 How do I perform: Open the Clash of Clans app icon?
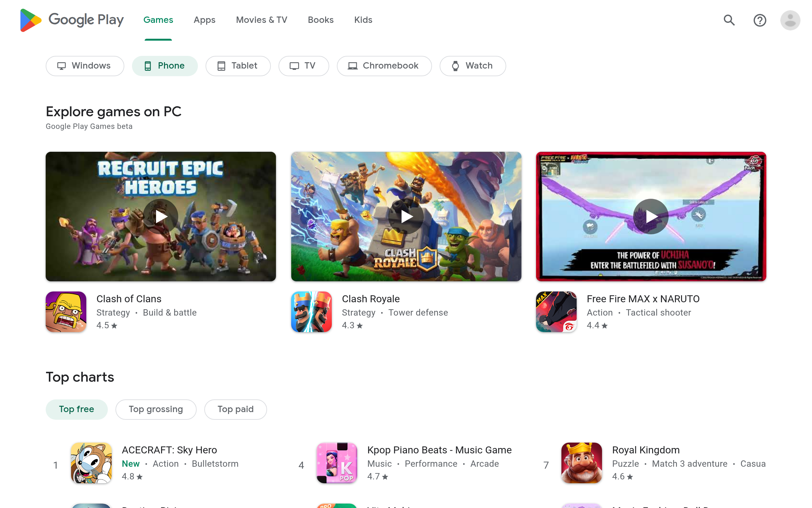click(66, 312)
